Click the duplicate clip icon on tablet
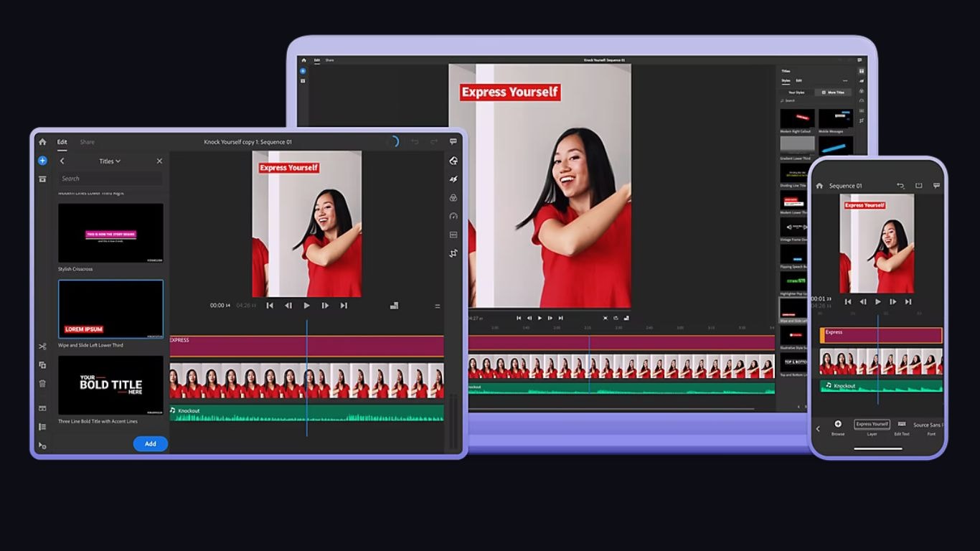Screen dimensions: 980x551 [42, 365]
